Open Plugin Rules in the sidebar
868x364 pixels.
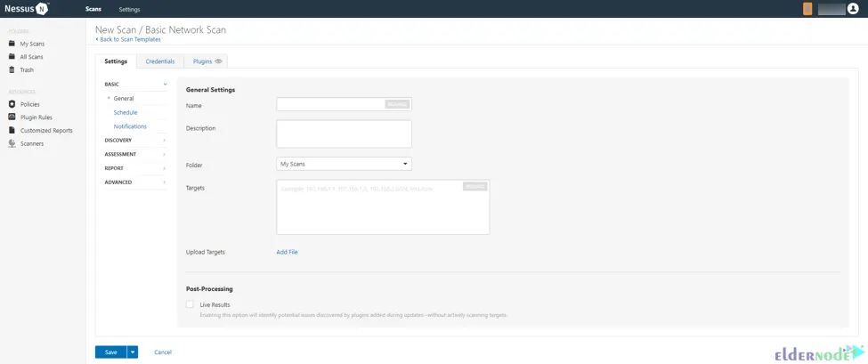(36, 117)
